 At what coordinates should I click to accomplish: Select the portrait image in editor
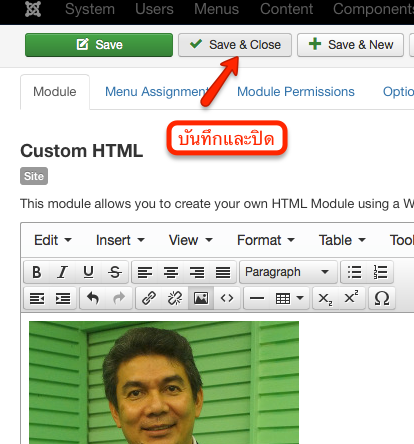click(x=164, y=382)
